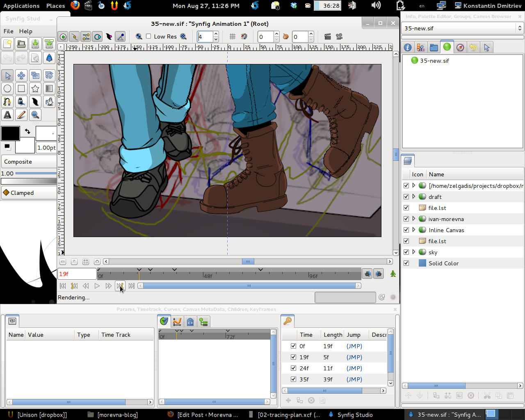Seek to the beginning of animation
This screenshot has width=525, height=420.
coord(63,286)
